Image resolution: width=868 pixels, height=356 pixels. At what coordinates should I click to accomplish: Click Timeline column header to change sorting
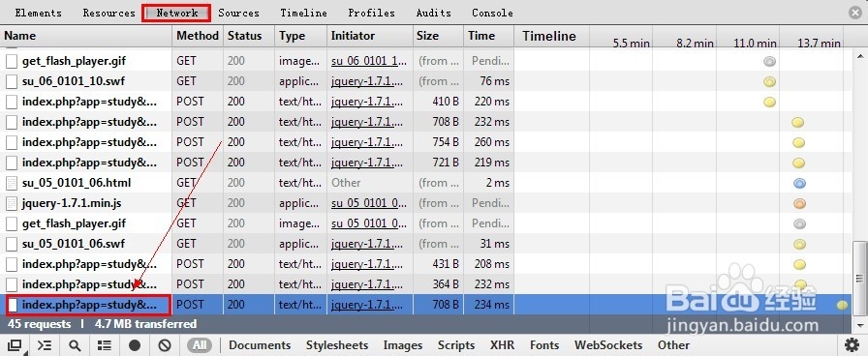[549, 36]
